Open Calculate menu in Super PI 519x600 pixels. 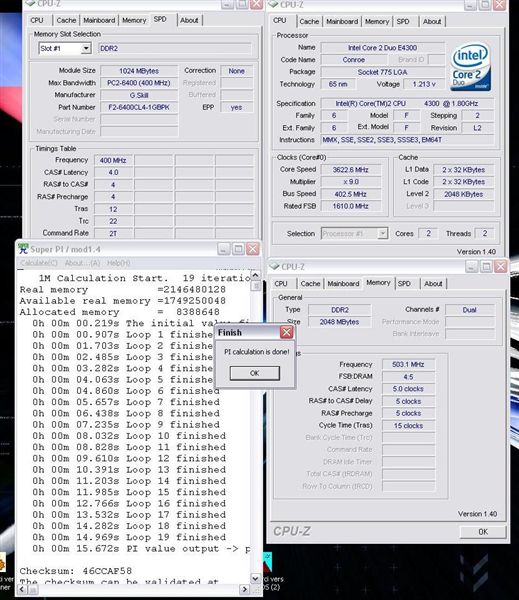pos(39,263)
